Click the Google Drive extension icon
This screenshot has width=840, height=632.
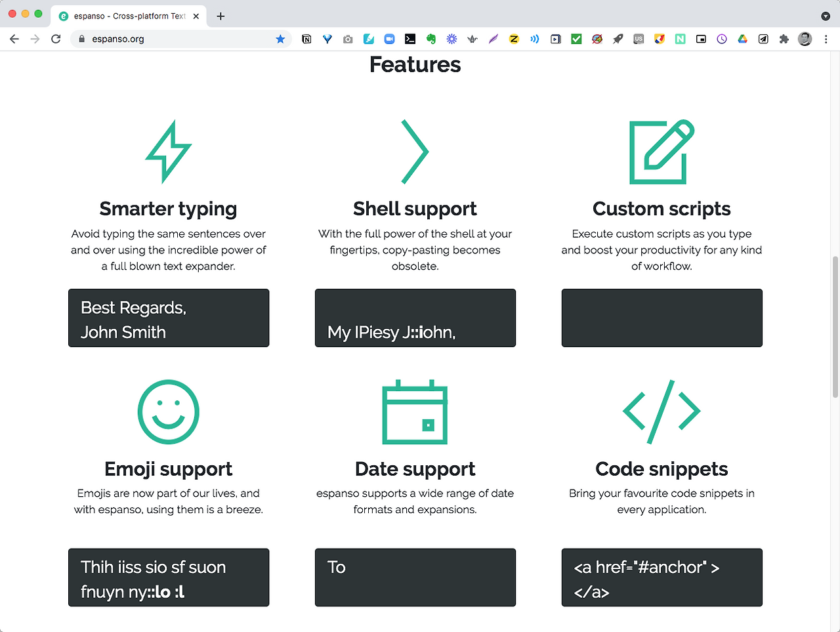[742, 39]
